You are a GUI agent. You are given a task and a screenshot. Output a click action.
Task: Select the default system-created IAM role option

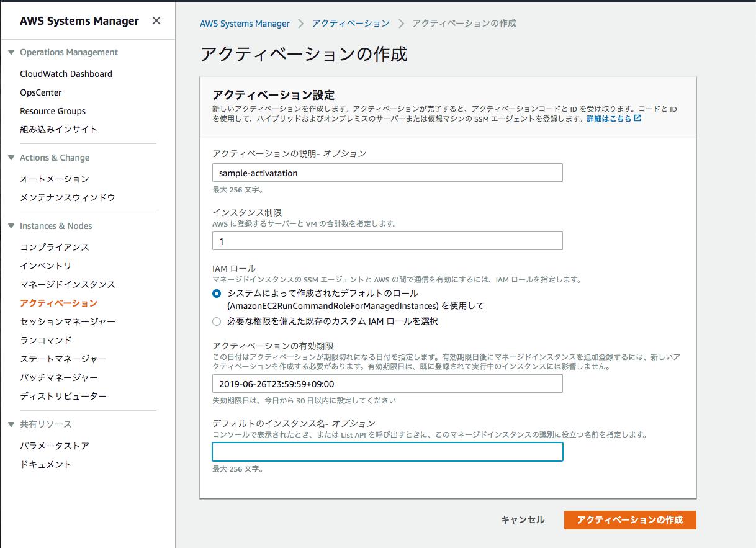pos(217,294)
